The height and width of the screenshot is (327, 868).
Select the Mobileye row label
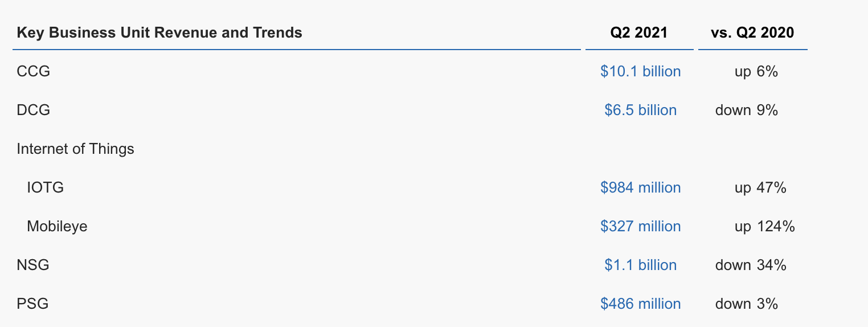(57, 226)
